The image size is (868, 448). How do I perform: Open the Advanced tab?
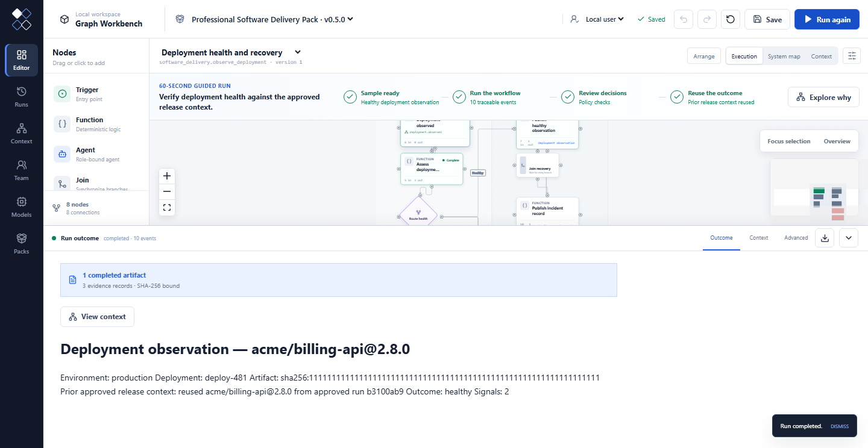[x=796, y=238]
